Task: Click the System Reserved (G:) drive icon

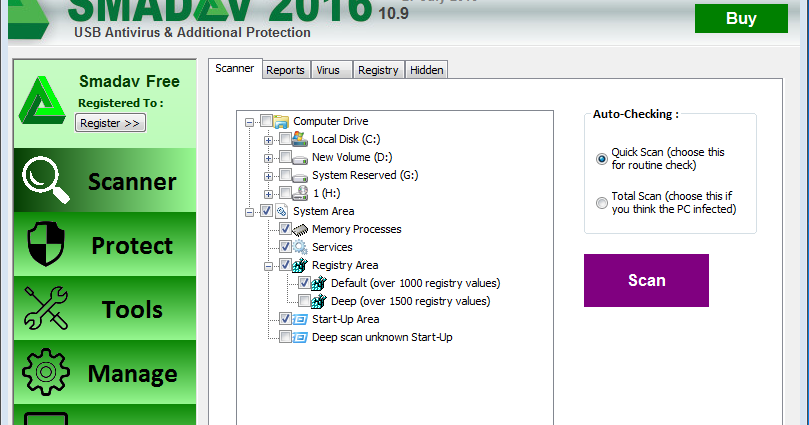Action: 300,176
